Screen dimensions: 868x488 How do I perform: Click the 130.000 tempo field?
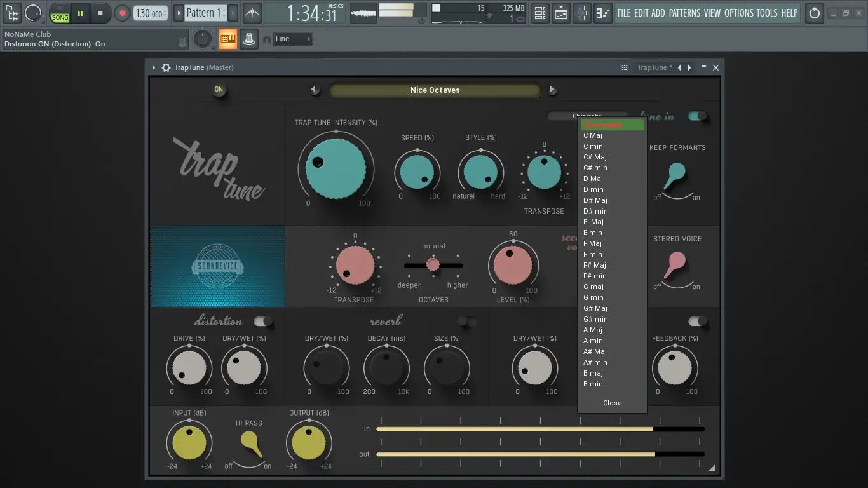coord(151,13)
